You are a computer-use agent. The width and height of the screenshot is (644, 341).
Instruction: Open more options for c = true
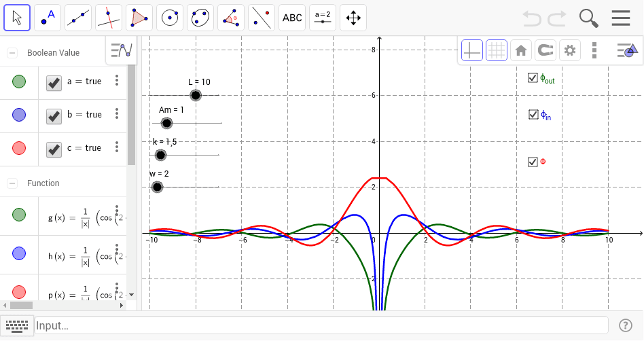[117, 147]
